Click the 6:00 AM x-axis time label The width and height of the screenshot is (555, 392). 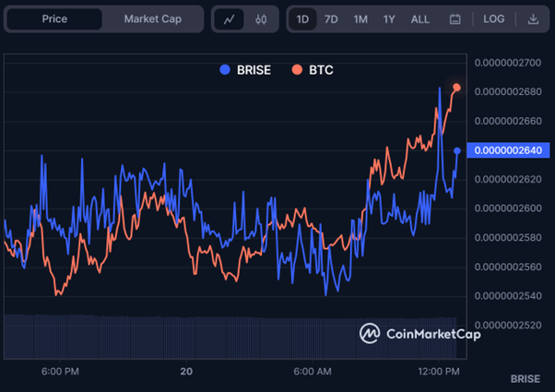click(313, 371)
